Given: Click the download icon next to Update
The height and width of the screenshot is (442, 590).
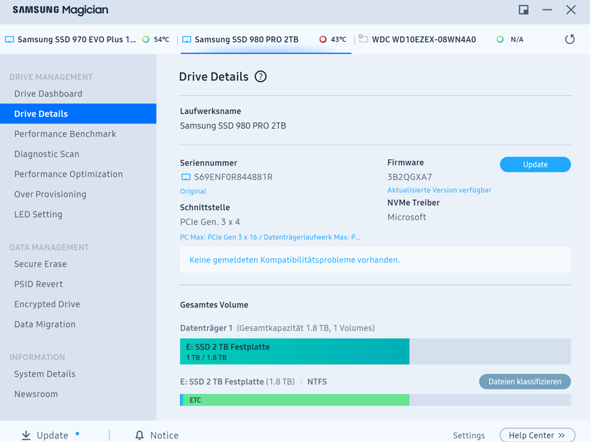Looking at the screenshot, I should pyautogui.click(x=26, y=435).
